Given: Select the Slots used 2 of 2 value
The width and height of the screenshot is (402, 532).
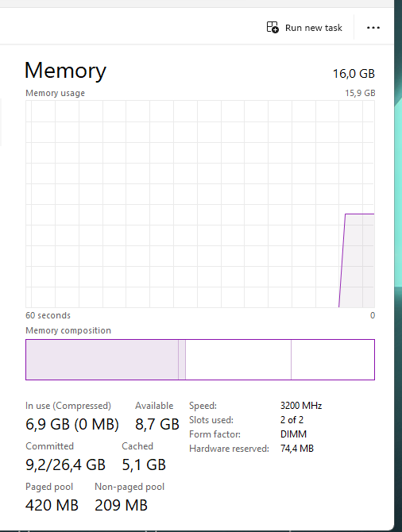Looking at the screenshot, I should pos(292,420).
